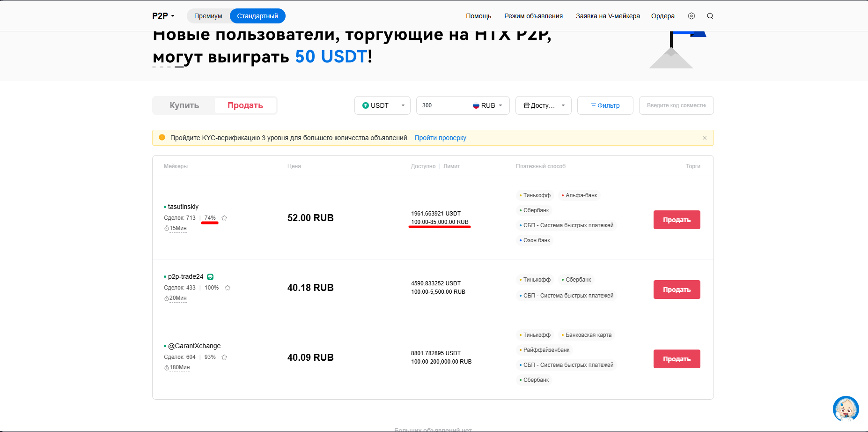Open @GarantXchange maker profile
Screen dimensions: 868x432
coord(194,346)
